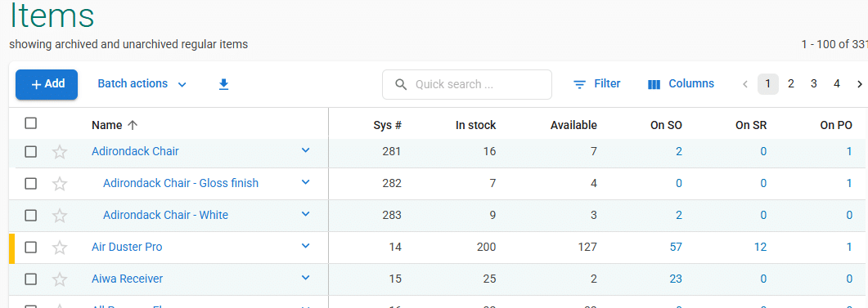Click the download export icon

pos(223,84)
